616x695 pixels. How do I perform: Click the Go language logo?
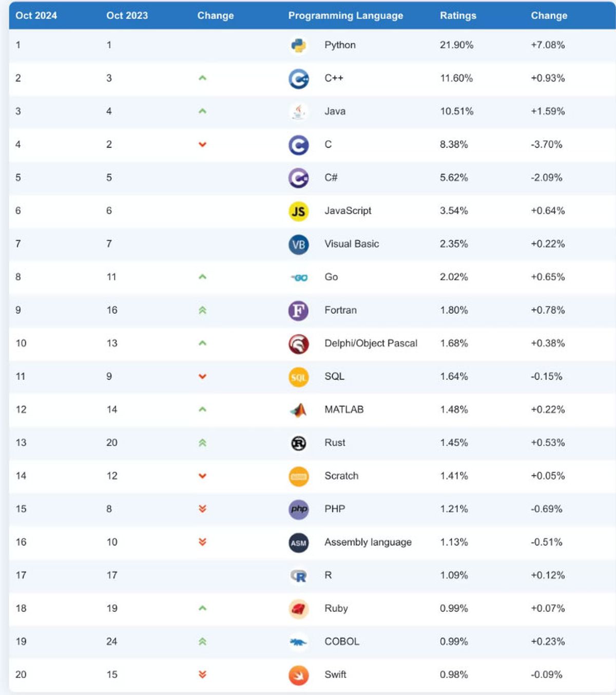point(299,277)
